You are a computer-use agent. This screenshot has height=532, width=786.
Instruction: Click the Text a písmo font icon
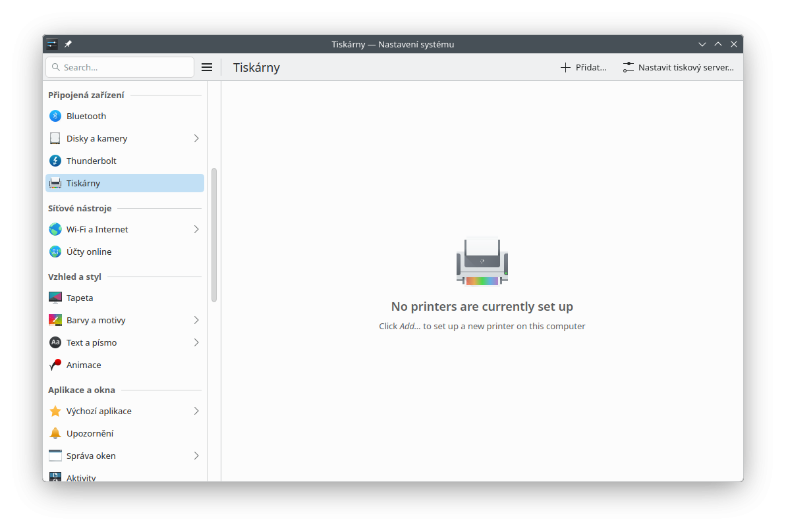55,342
